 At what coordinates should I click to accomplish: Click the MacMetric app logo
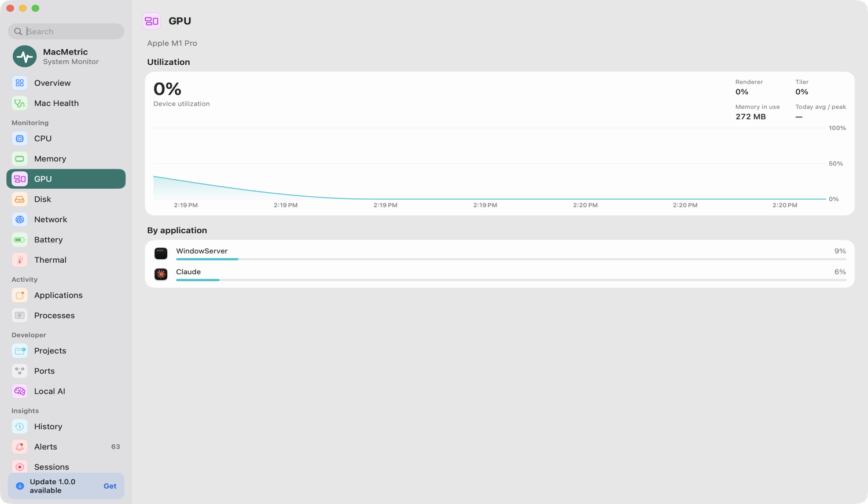coord(25,57)
